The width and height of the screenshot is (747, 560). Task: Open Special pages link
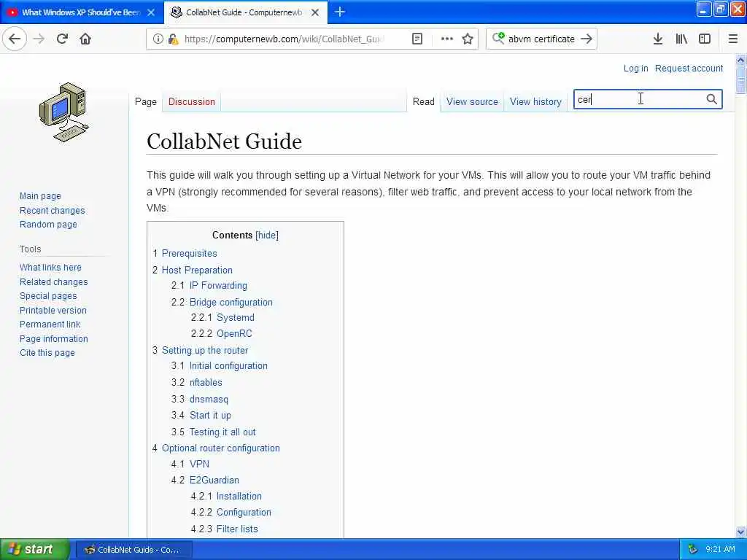pos(48,296)
